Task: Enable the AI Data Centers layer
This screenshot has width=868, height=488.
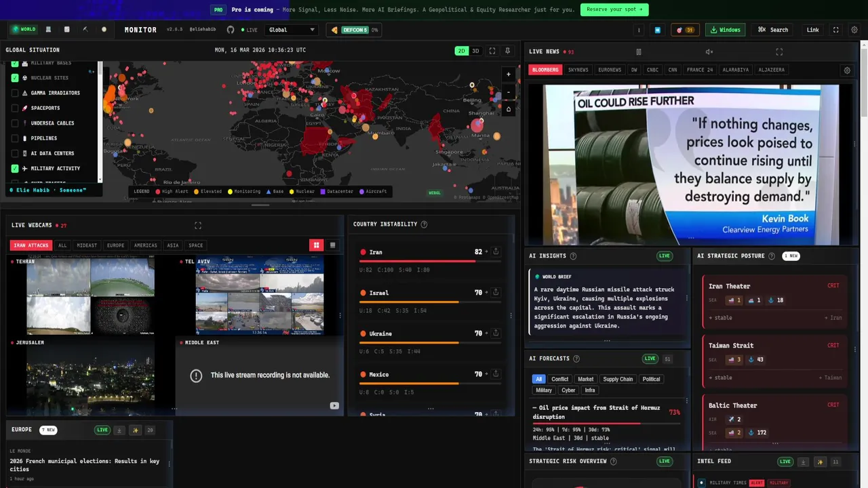Action: 15,153
